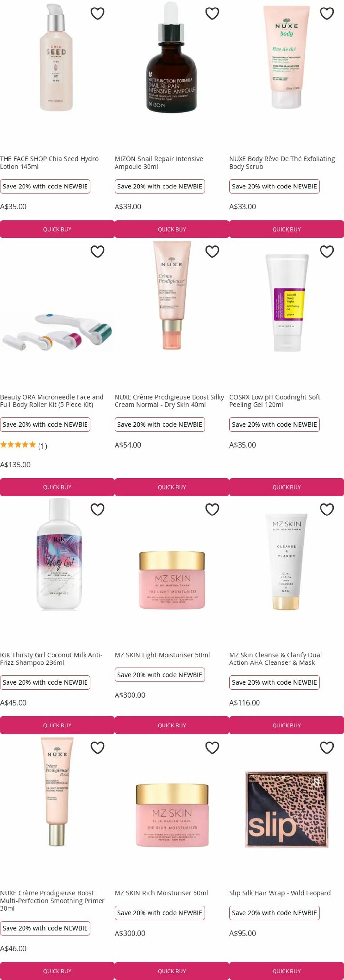Quick buy the MIZON Snail Repair Ampoule
This screenshot has height=980, width=344.
click(x=172, y=229)
